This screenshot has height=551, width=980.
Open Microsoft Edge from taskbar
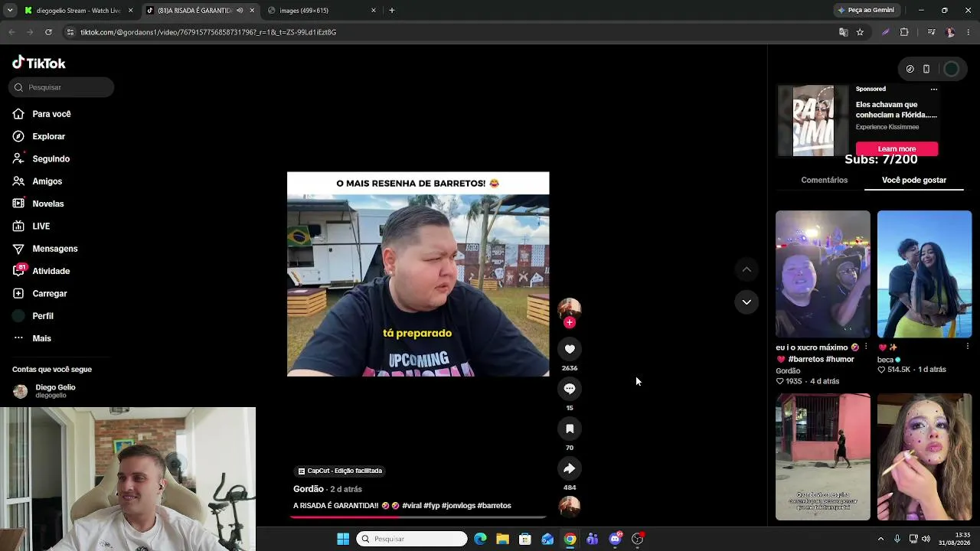click(x=480, y=539)
